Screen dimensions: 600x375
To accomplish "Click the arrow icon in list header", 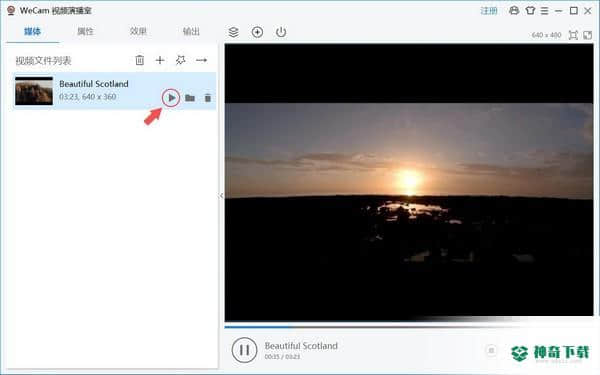I will point(201,60).
